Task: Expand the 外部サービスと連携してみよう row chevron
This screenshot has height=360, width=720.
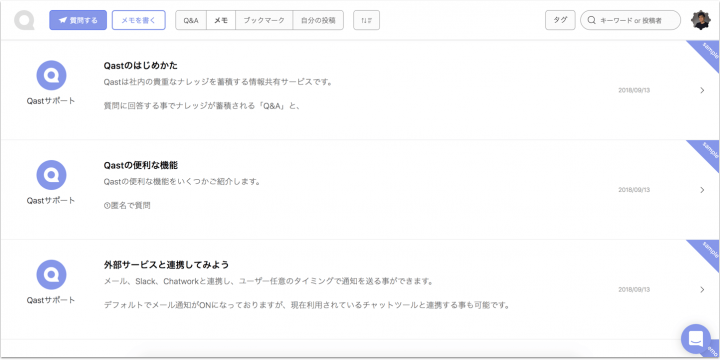Action: click(702, 290)
